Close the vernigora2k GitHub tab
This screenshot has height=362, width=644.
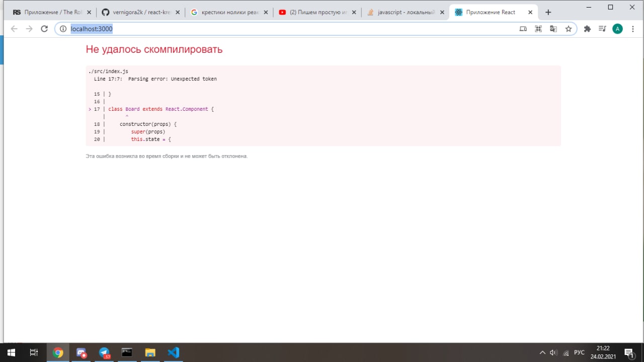point(177,12)
